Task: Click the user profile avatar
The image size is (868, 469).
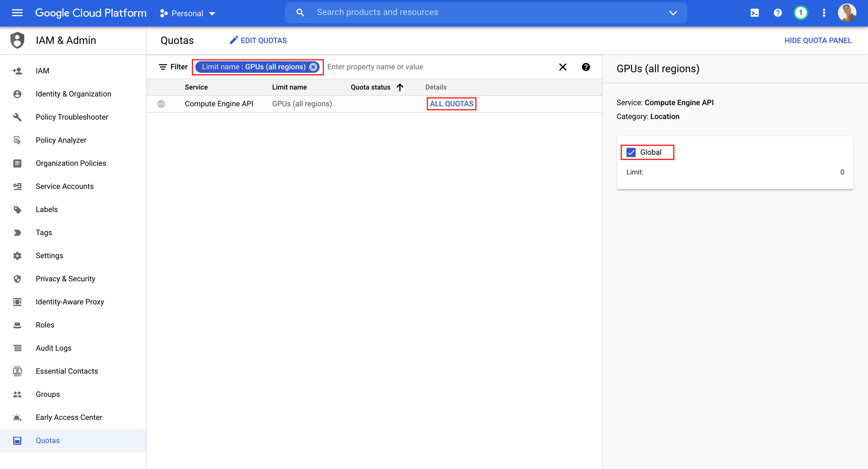Action: tap(847, 13)
